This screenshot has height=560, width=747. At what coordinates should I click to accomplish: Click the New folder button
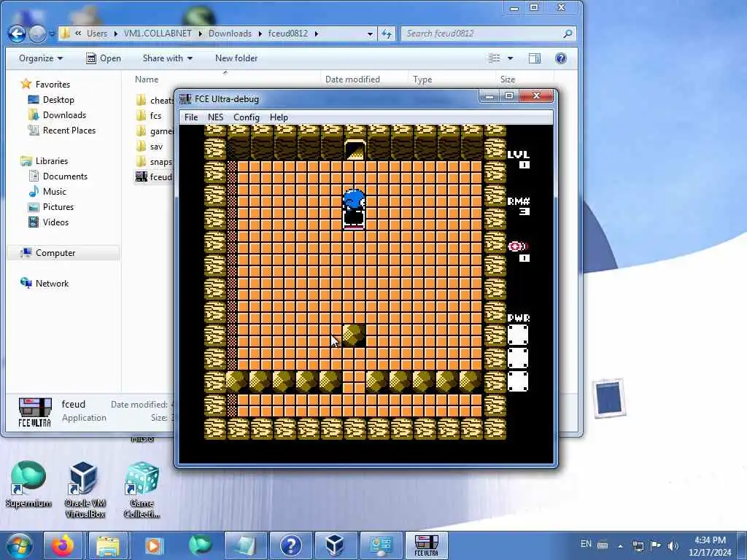point(236,58)
